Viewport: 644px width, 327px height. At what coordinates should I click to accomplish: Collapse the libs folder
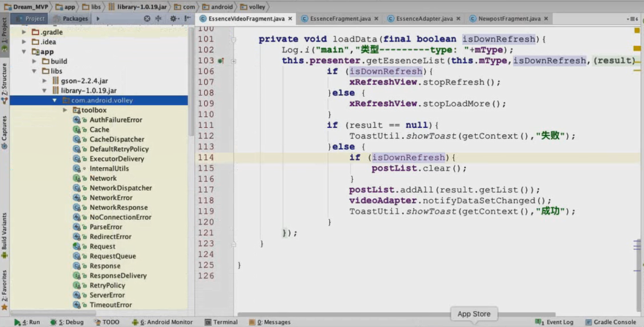coord(34,71)
